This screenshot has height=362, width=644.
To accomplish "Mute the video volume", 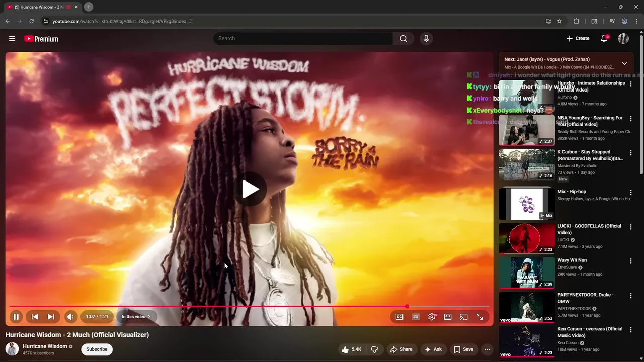I will [70, 317].
